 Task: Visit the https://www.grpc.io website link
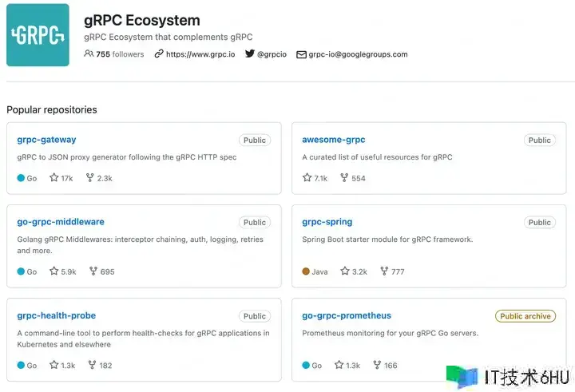(x=200, y=54)
